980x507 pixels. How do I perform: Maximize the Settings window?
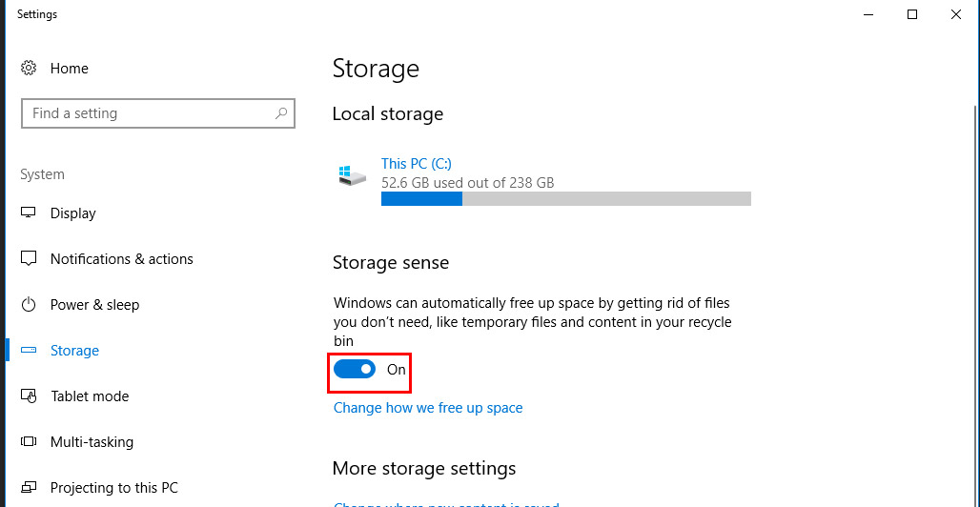(x=912, y=14)
